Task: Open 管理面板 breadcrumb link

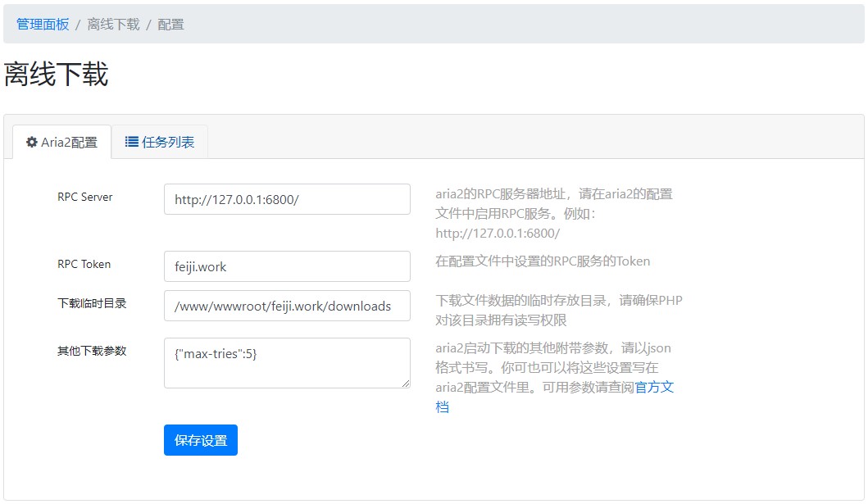Action: [43, 25]
